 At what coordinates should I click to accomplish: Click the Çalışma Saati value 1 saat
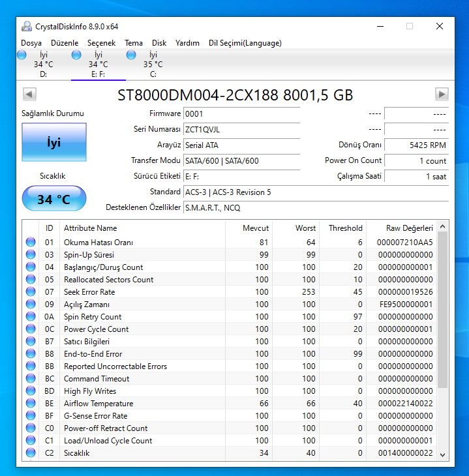point(416,176)
